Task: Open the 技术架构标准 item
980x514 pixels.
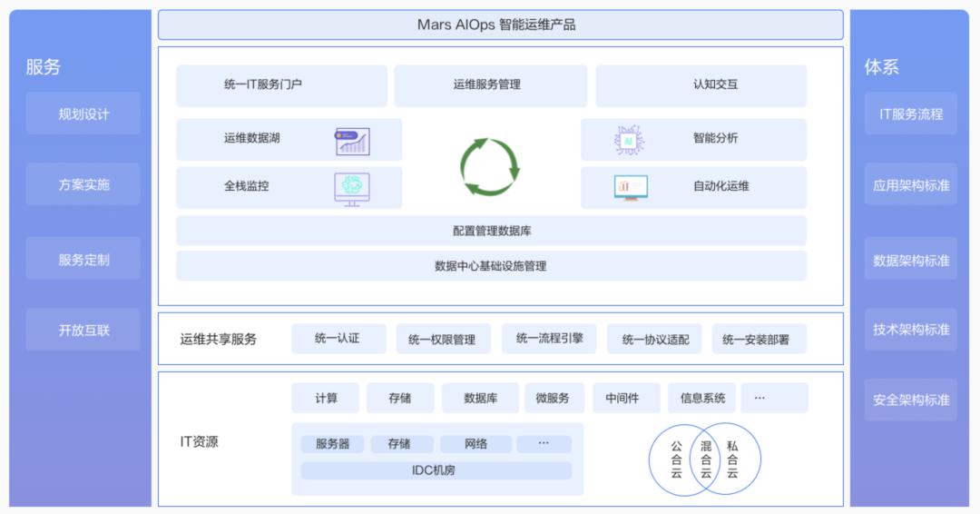Action: [x=911, y=330]
